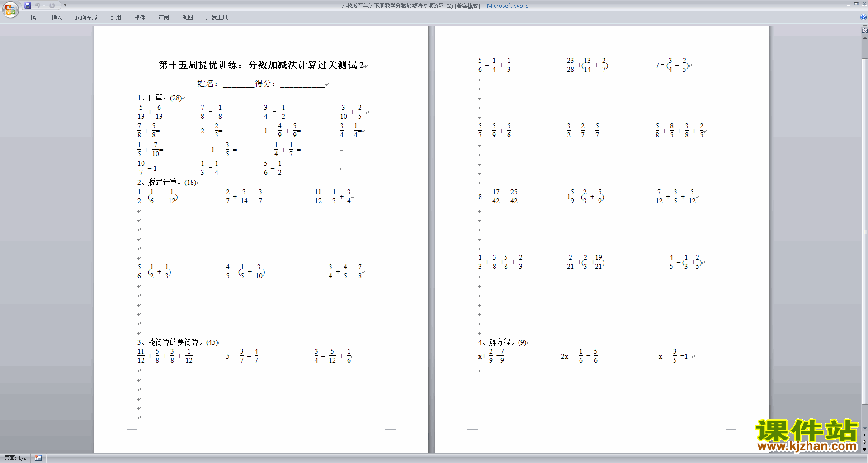
Task: Open the undo history dropdown arrow
Action: point(44,5)
